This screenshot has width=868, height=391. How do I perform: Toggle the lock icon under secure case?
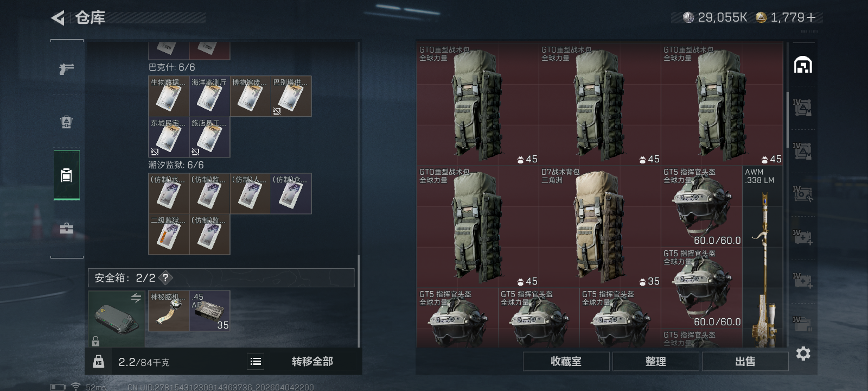[95, 341]
